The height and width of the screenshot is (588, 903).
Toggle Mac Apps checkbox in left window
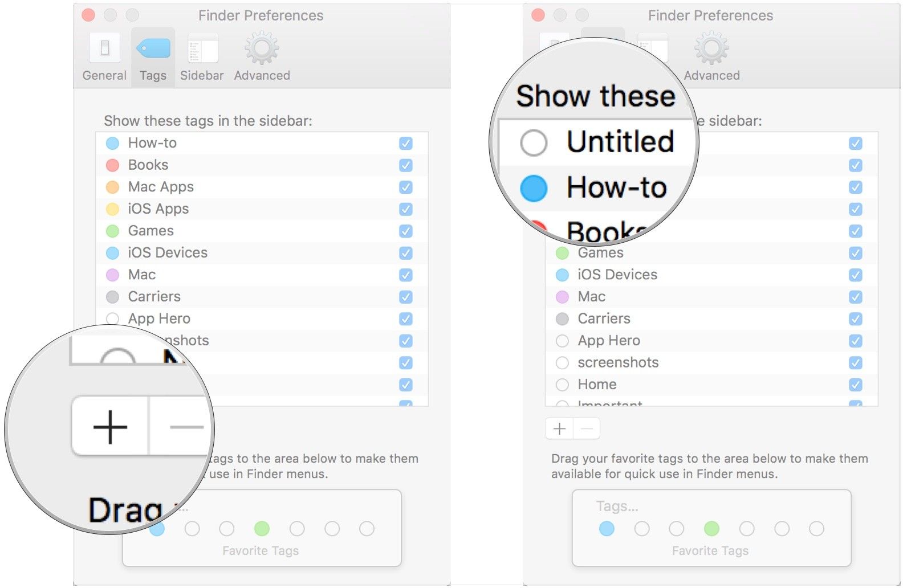pos(406,187)
